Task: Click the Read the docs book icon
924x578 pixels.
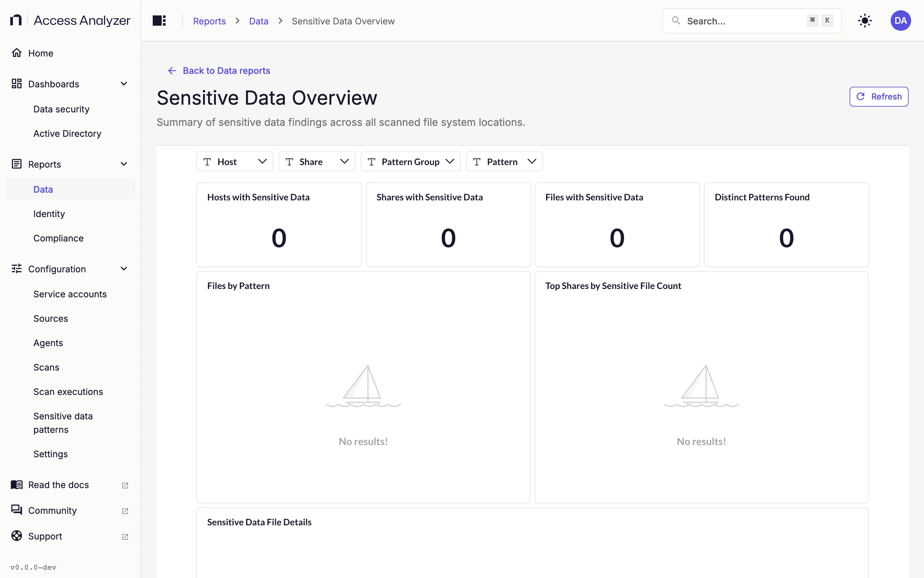Action: (17, 485)
